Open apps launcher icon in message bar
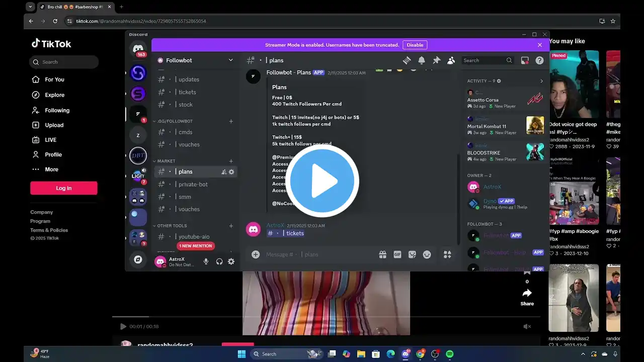This screenshot has width=644, height=362. (x=447, y=255)
